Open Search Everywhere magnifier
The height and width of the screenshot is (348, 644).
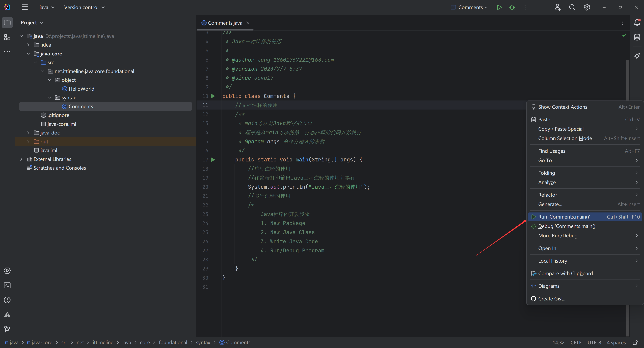coord(572,7)
